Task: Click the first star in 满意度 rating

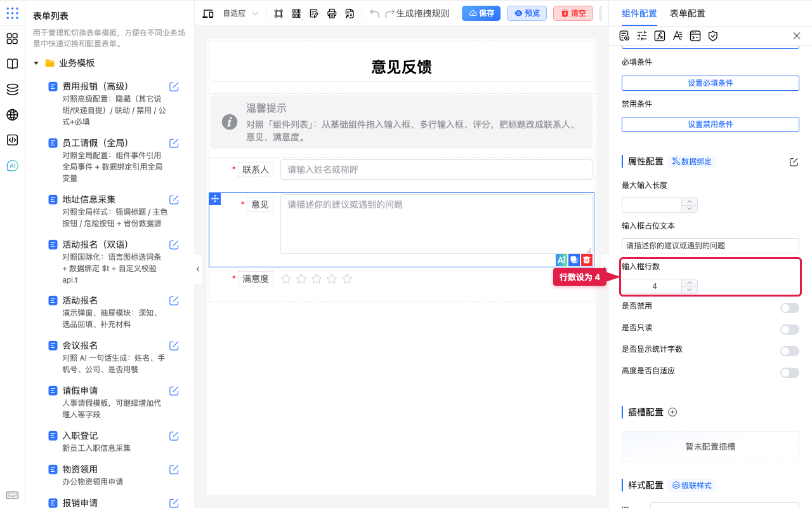Action: click(x=286, y=279)
